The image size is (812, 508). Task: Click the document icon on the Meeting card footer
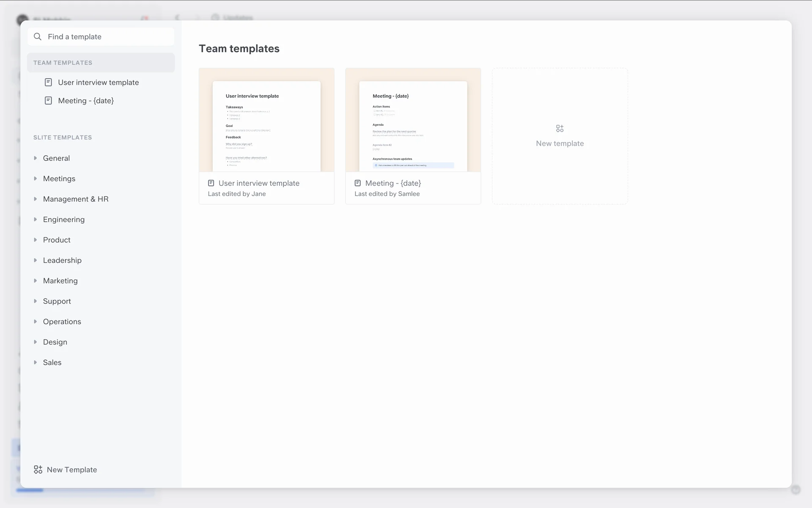click(358, 183)
